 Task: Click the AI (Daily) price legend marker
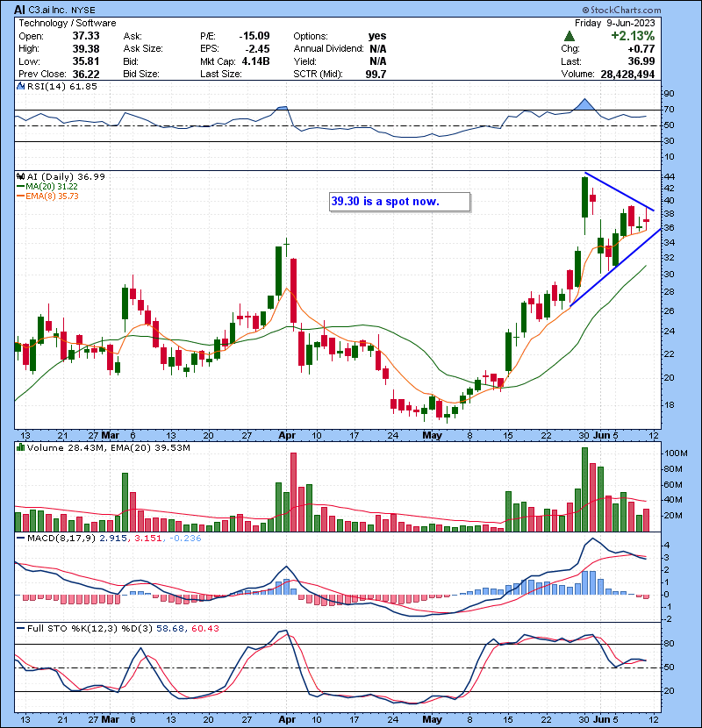coord(21,176)
